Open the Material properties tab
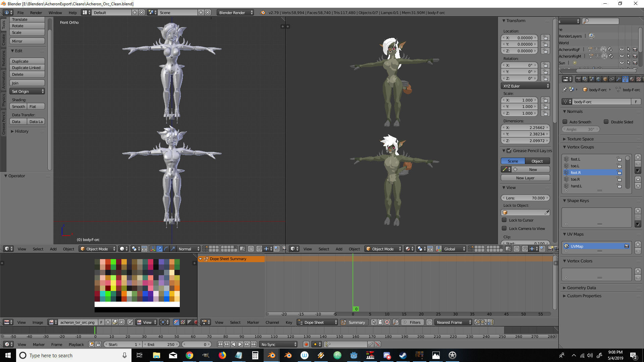 632,79
